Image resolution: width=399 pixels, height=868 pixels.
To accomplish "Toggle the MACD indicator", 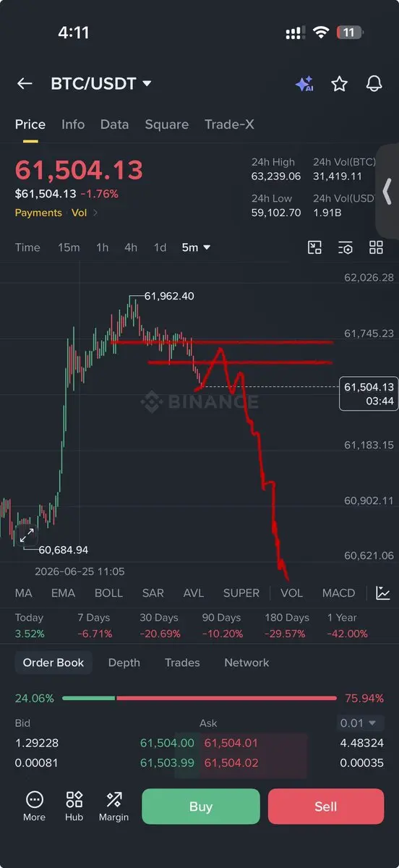I will [x=338, y=593].
